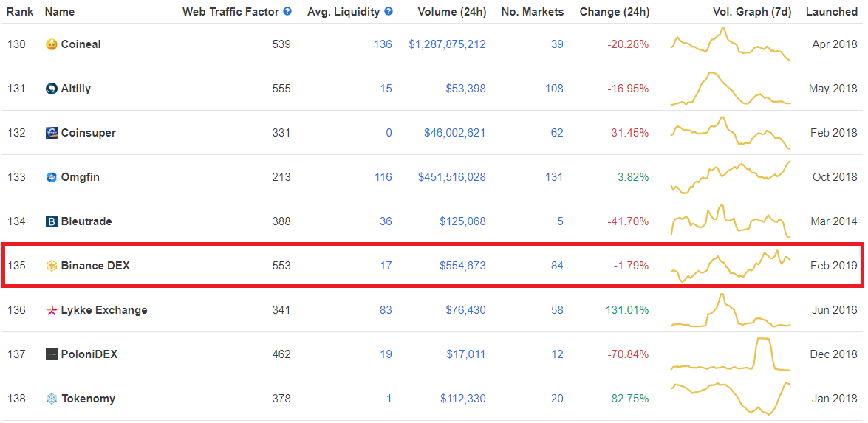Screen dimensions: 868x423
Task: Click Binance DEX markets count 84
Action: tap(558, 266)
